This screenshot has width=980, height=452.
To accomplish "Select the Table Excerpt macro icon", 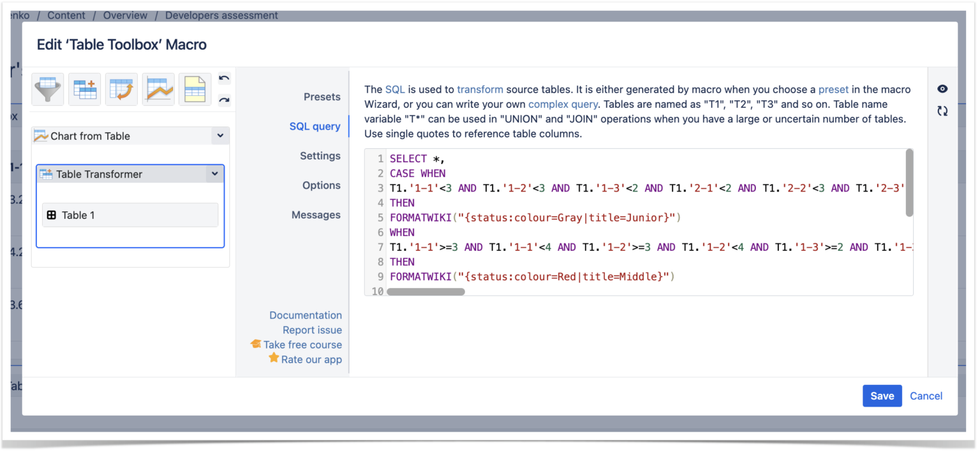I will [x=195, y=89].
